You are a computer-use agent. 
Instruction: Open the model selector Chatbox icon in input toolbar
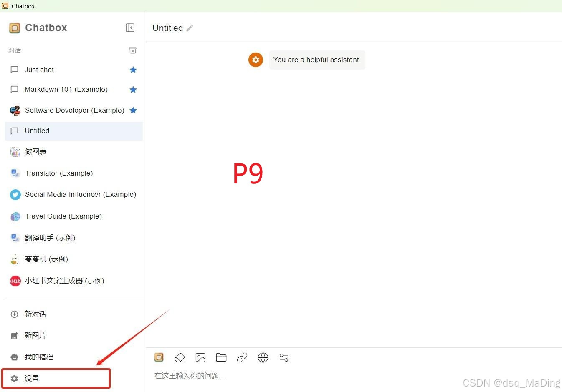point(159,357)
